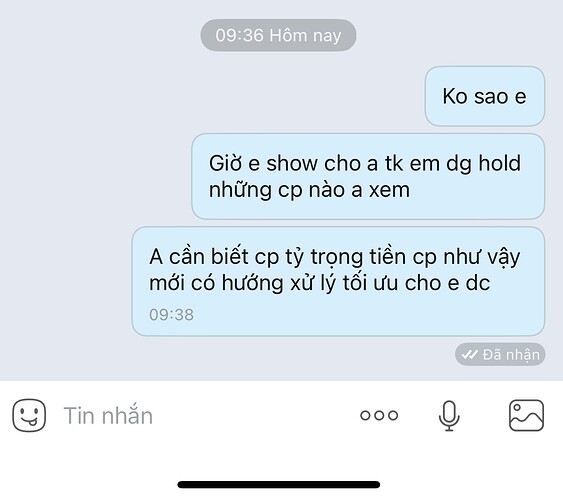
Task: Tap the 09:38 message timestamp
Action: click(x=171, y=315)
